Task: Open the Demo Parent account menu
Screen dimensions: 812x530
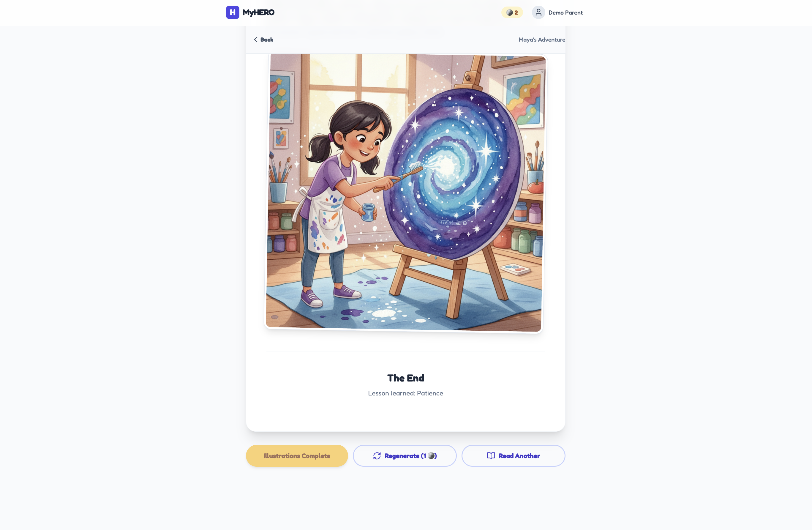Action: [557, 13]
